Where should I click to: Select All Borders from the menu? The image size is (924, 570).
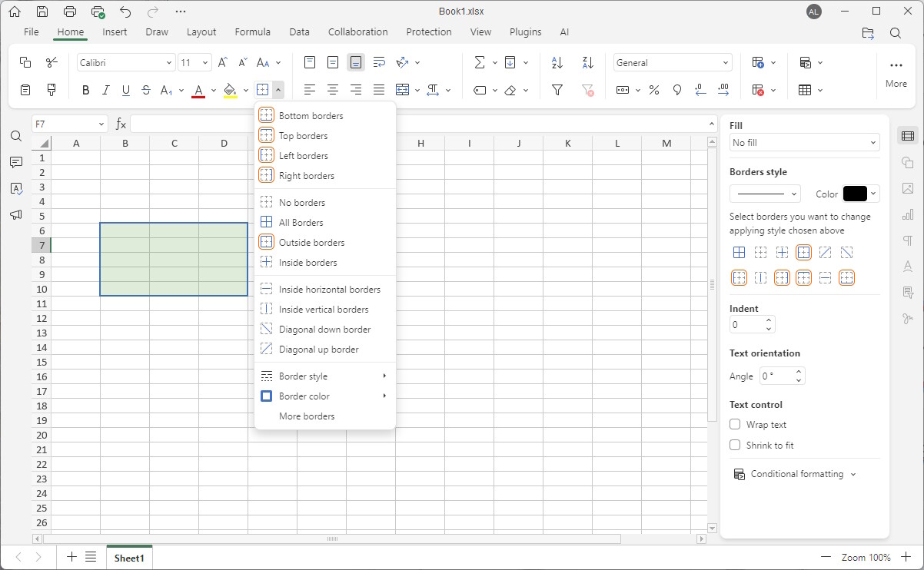coord(301,223)
